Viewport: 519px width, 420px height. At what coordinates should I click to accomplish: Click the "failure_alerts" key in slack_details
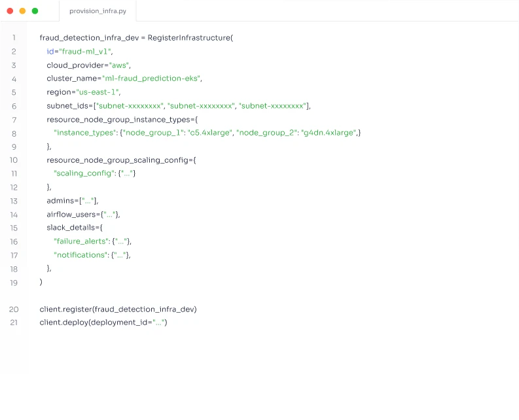coord(81,241)
